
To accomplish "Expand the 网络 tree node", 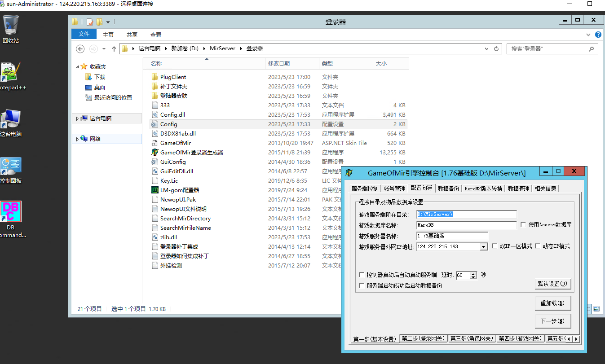I will pos(77,139).
